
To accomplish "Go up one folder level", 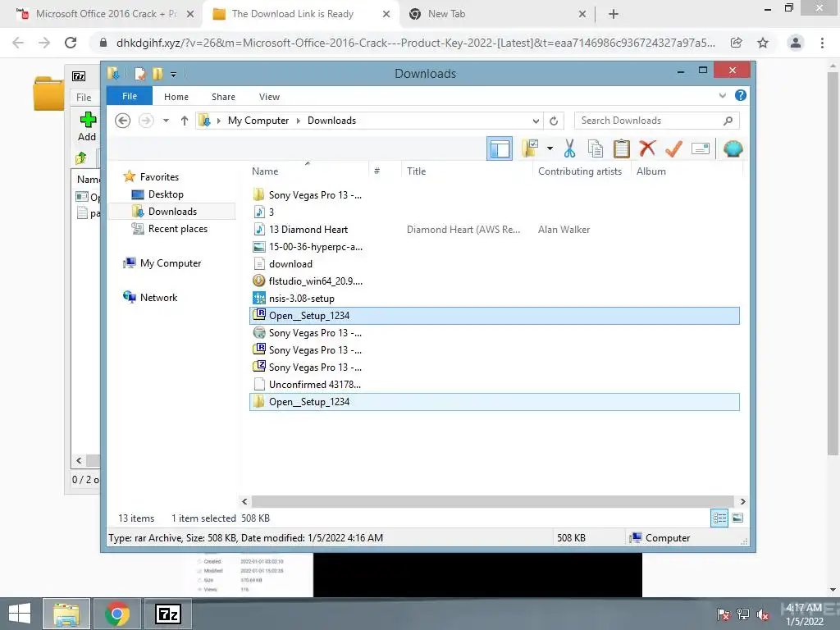I will [x=185, y=121].
